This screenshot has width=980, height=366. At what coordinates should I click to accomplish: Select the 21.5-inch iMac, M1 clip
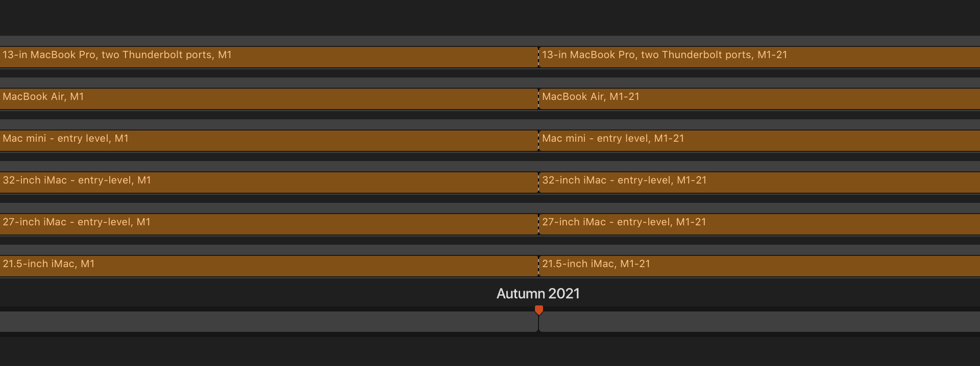coord(269,266)
